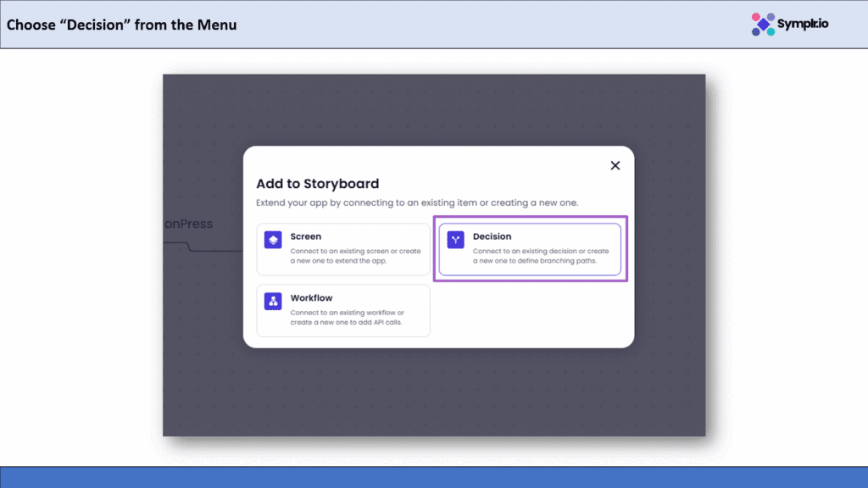Select the Screen option card
Screen dimensions: 868x488
click(343, 249)
